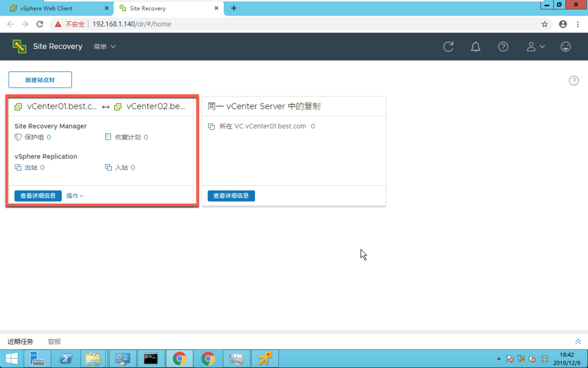
Task: Bookmark this page with star icon
Action: coord(545,24)
